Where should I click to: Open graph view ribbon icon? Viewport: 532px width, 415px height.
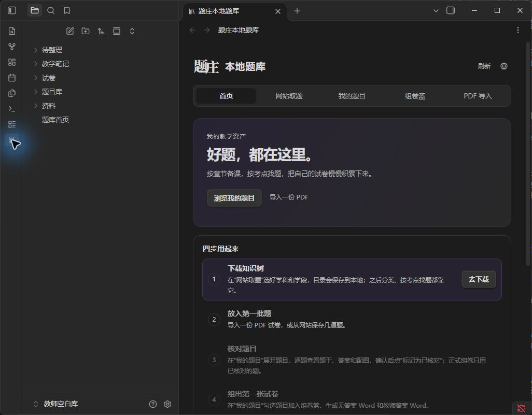click(x=12, y=47)
